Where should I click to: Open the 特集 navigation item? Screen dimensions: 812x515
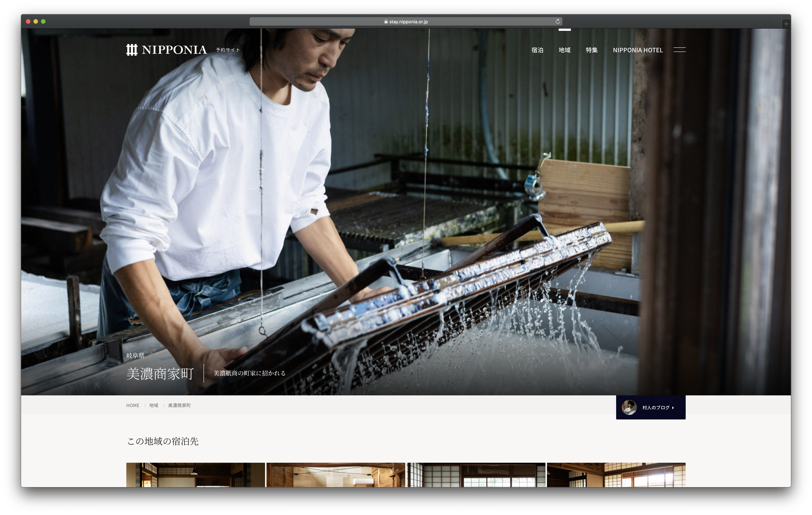(592, 50)
